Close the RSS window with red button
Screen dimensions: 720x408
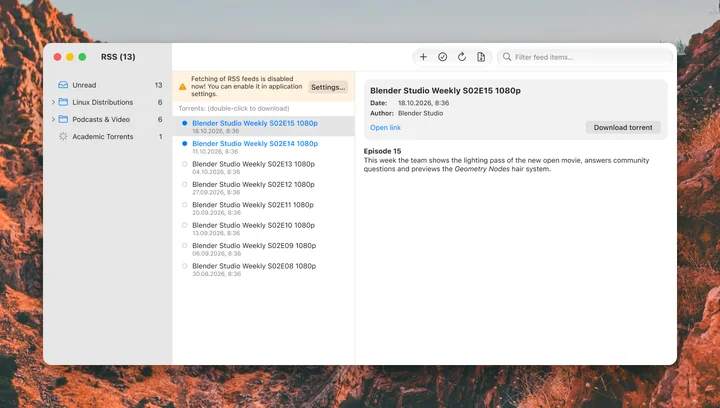click(x=57, y=57)
